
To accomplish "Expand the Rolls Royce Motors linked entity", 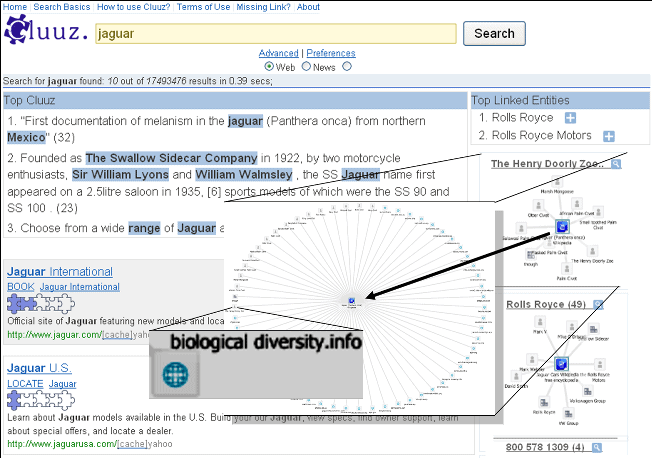I will 608,136.
